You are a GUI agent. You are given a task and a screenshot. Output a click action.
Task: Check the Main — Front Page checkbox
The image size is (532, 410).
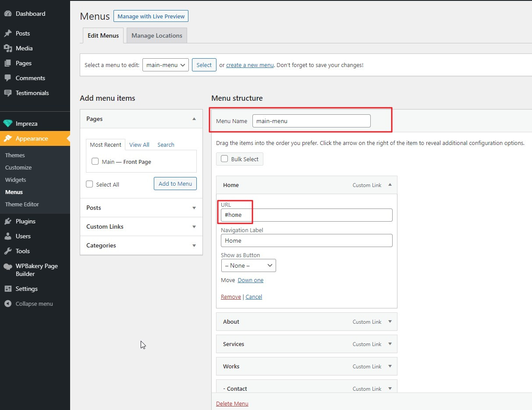pos(95,161)
